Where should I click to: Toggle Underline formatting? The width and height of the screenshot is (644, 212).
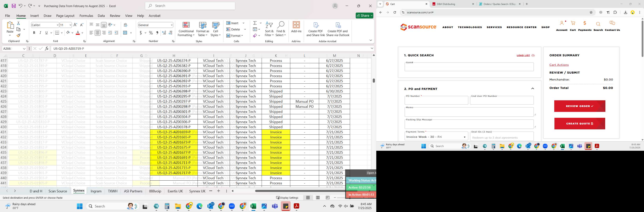click(46, 33)
